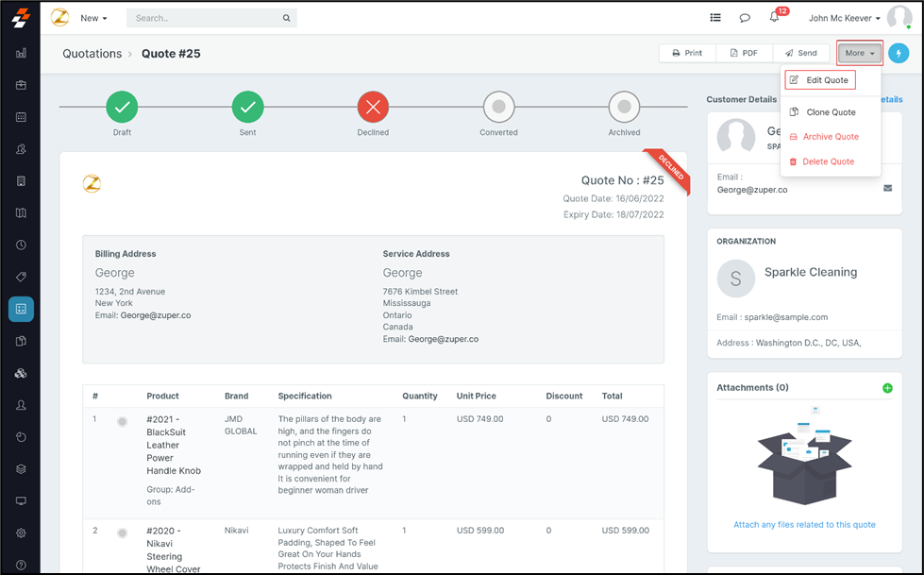Select Clone Quote menu option
The image size is (924, 575).
point(831,112)
